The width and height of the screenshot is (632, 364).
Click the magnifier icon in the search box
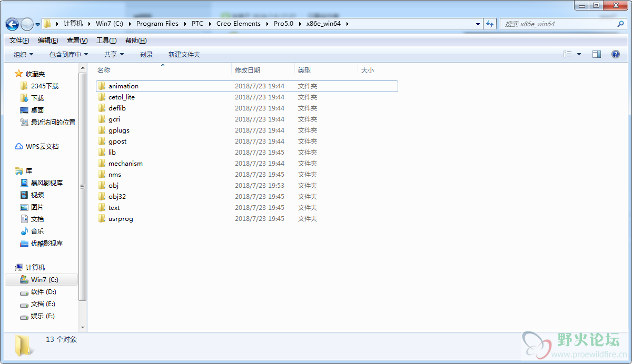pyautogui.click(x=620, y=24)
